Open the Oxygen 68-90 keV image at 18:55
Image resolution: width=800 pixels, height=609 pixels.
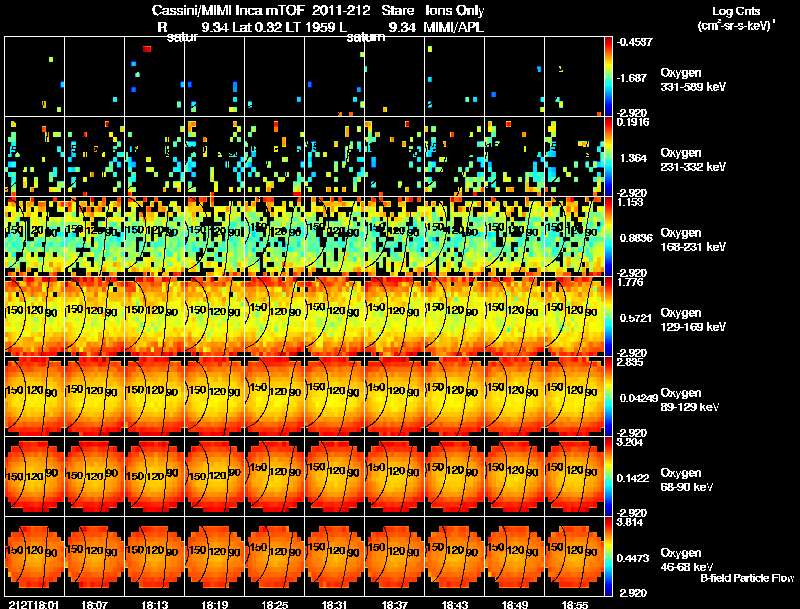(574, 476)
